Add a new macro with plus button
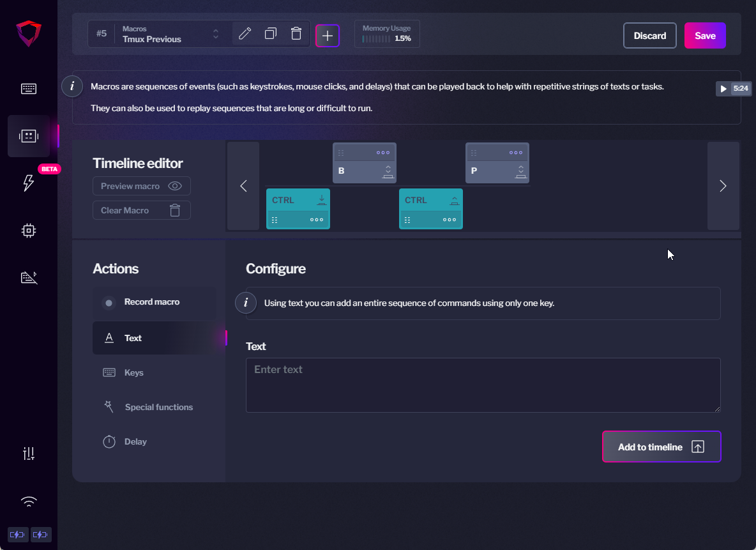 [x=328, y=36]
